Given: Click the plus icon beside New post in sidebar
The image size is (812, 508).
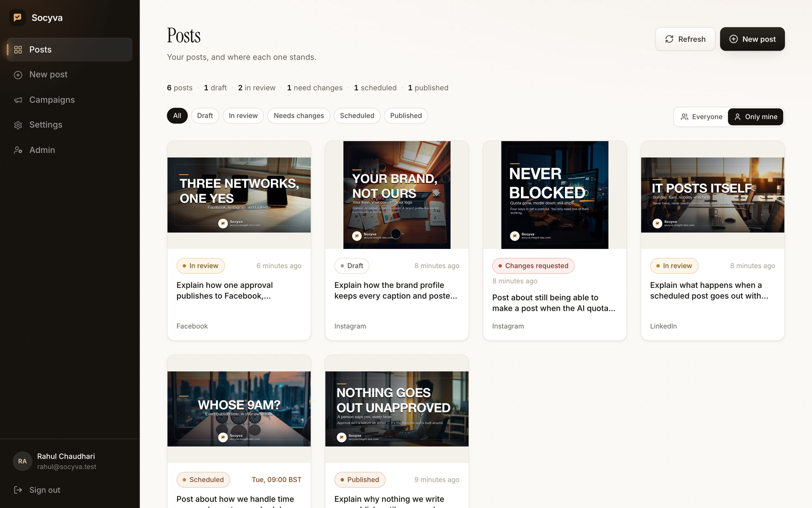Looking at the screenshot, I should click(18, 75).
